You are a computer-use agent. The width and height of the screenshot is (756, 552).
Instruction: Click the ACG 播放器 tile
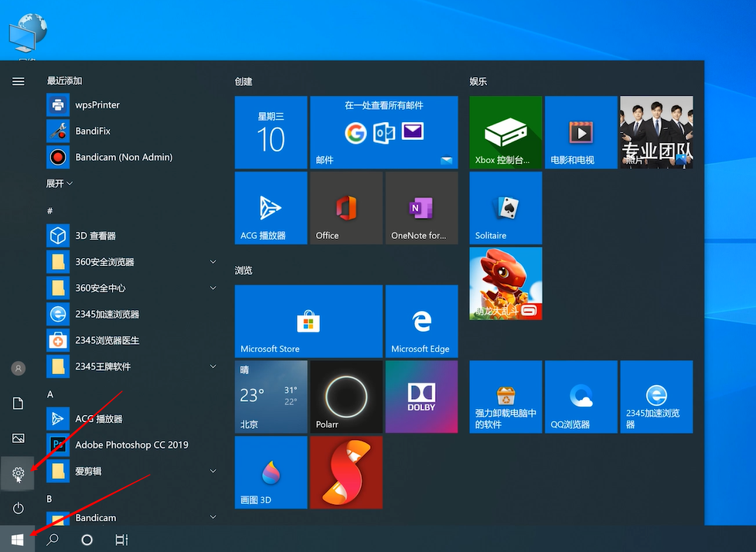click(271, 208)
